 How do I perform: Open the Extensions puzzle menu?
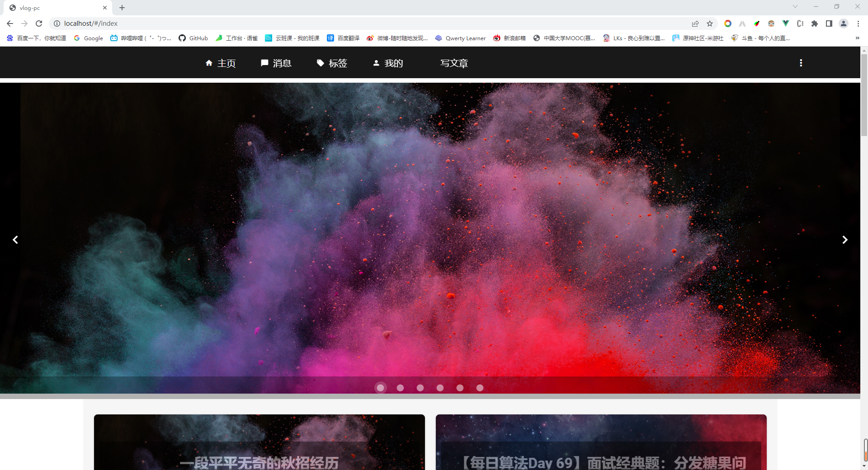(x=815, y=23)
